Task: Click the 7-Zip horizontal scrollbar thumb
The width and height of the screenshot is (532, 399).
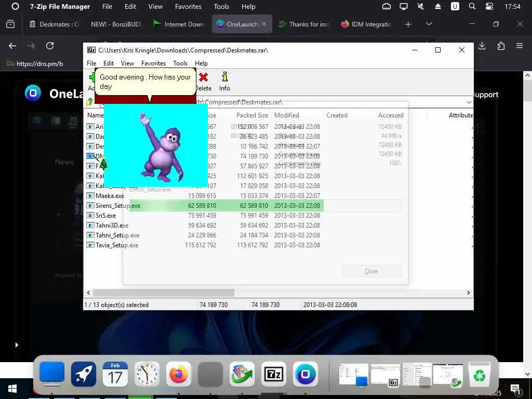Action: 164,292
